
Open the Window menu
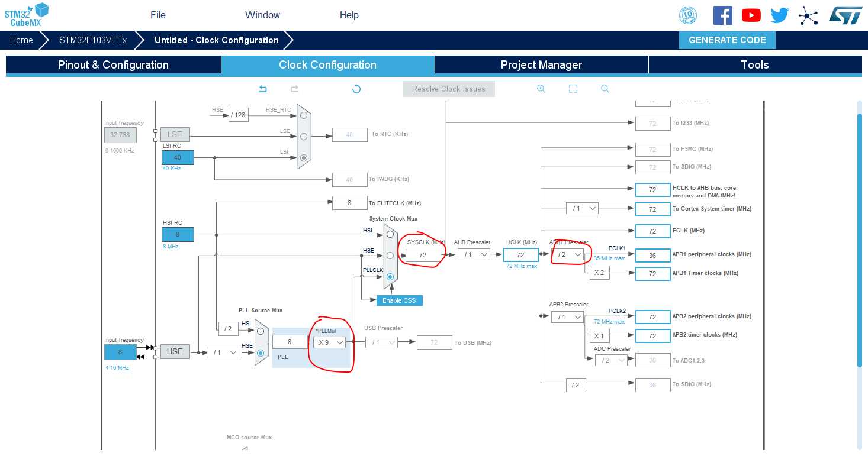point(263,15)
